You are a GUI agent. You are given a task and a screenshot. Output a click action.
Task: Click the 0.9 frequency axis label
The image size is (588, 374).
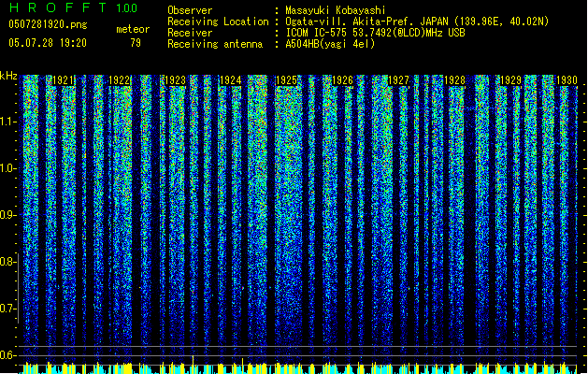click(x=7, y=215)
